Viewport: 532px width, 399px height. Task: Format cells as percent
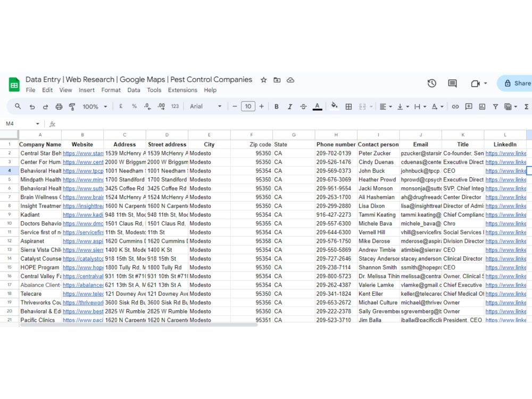tap(135, 106)
